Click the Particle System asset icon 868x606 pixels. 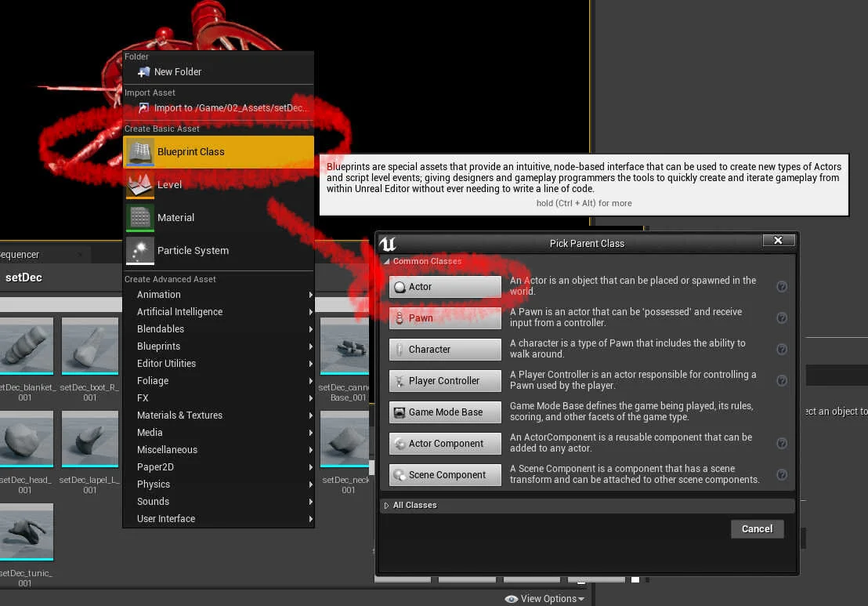point(139,250)
